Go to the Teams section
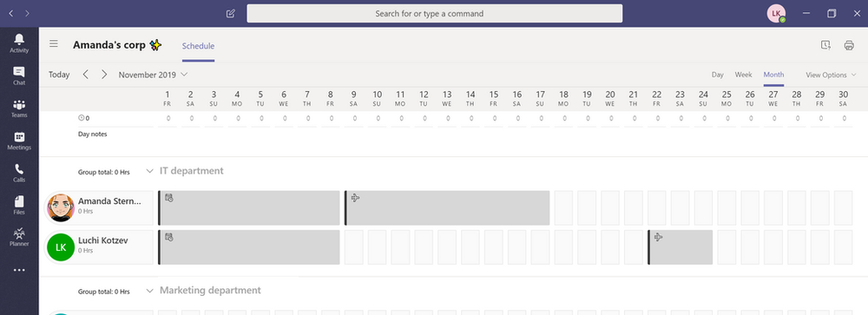868x315 pixels. tap(19, 108)
